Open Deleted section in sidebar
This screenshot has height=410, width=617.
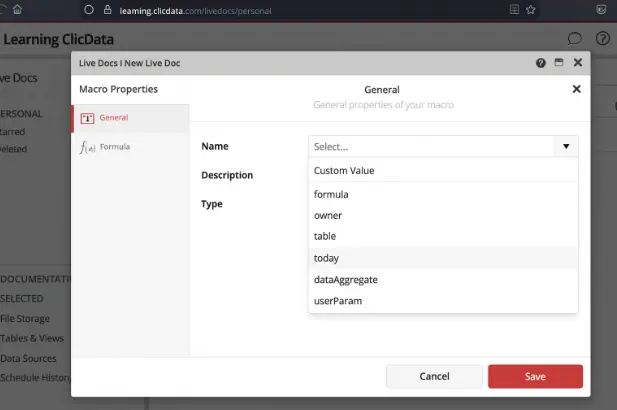13,149
